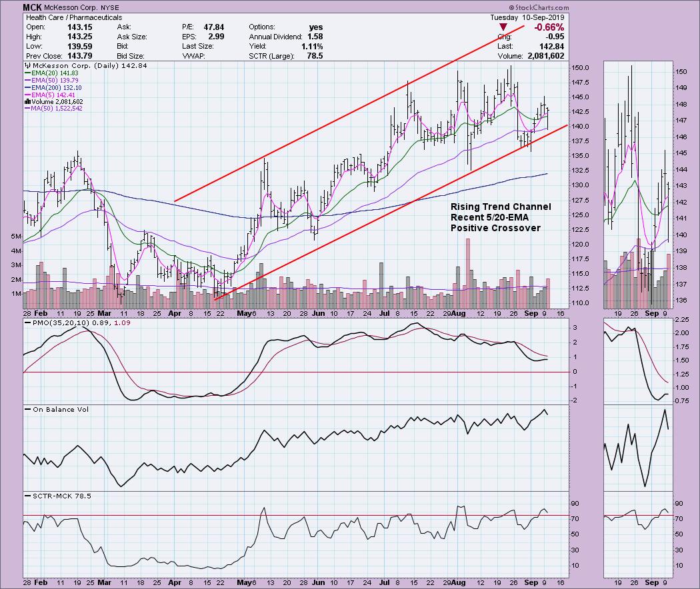Select the 2.25 PMO label in the zoom panel
700x589 pixels.
pyautogui.click(x=681, y=320)
